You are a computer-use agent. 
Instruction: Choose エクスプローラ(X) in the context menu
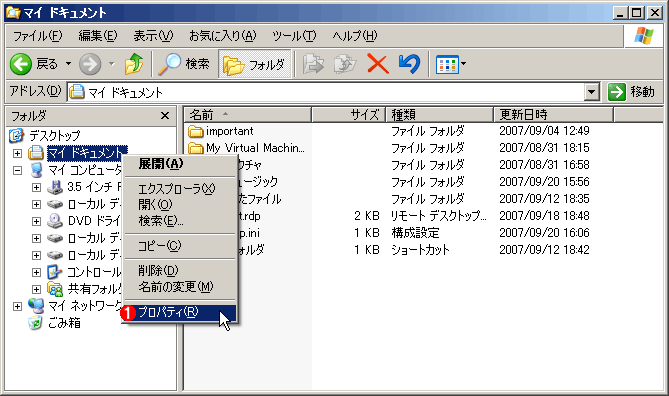coord(180,189)
